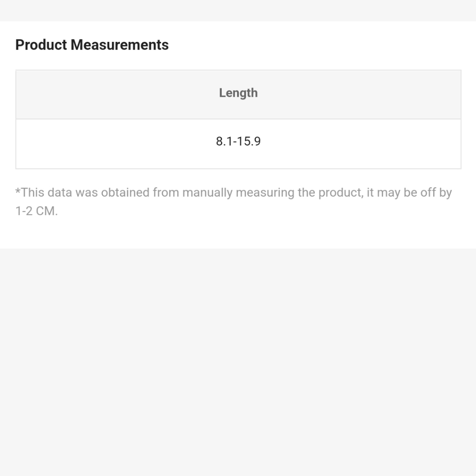Click the "1-2 CM." text
Screen dimensions: 476x476
[37, 211]
